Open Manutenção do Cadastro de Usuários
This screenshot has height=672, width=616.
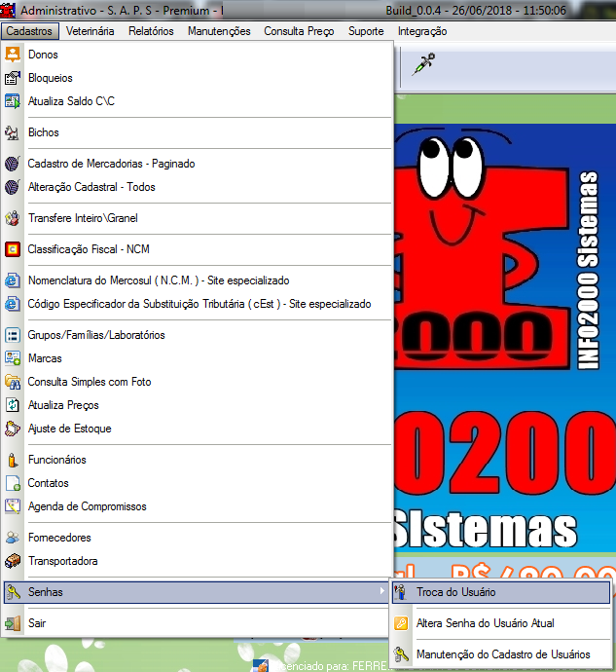pos(501,654)
